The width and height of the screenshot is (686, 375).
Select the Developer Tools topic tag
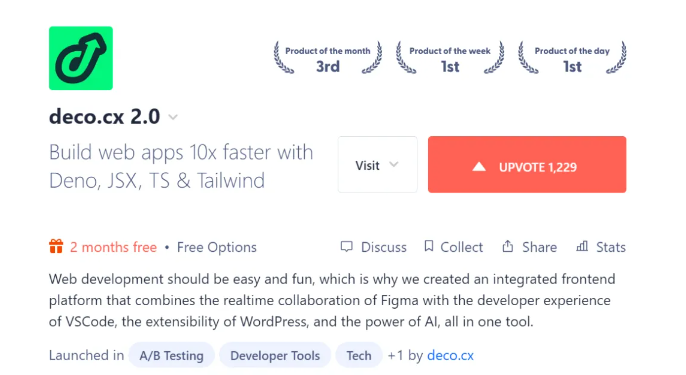pyautogui.click(x=275, y=355)
